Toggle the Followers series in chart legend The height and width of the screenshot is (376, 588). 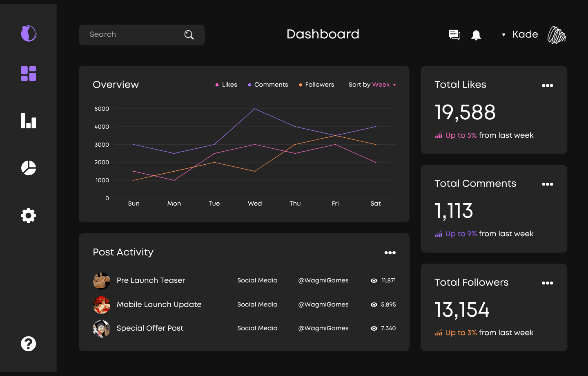pyautogui.click(x=316, y=85)
